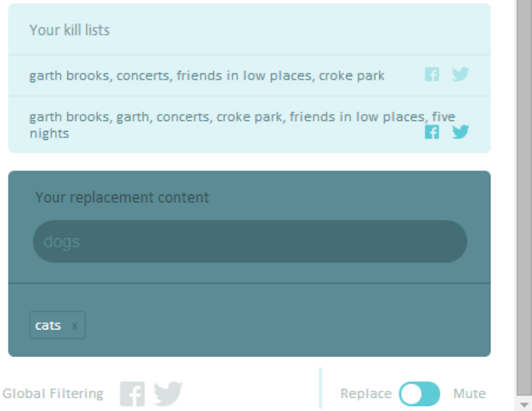Click the Your kill lists header

pyautogui.click(x=70, y=30)
